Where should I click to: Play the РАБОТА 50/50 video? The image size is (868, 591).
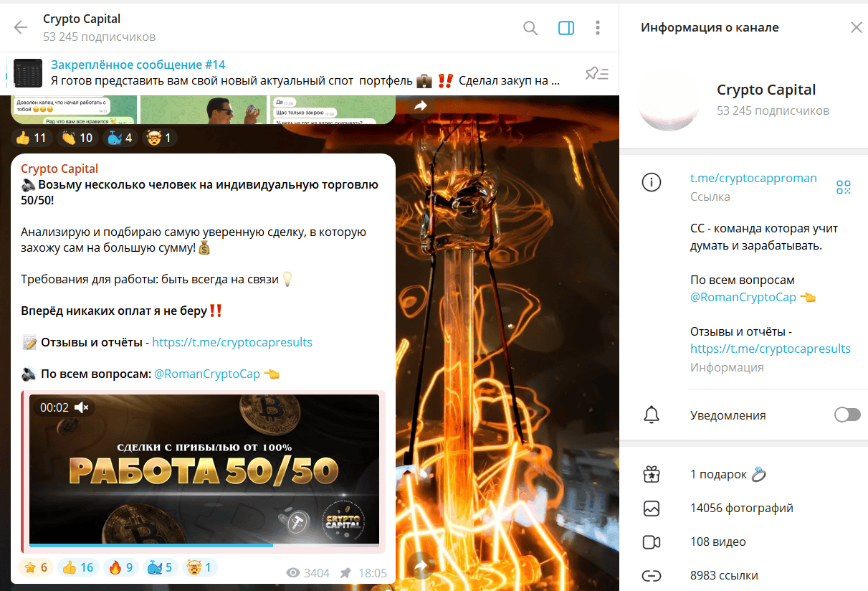[x=204, y=470]
